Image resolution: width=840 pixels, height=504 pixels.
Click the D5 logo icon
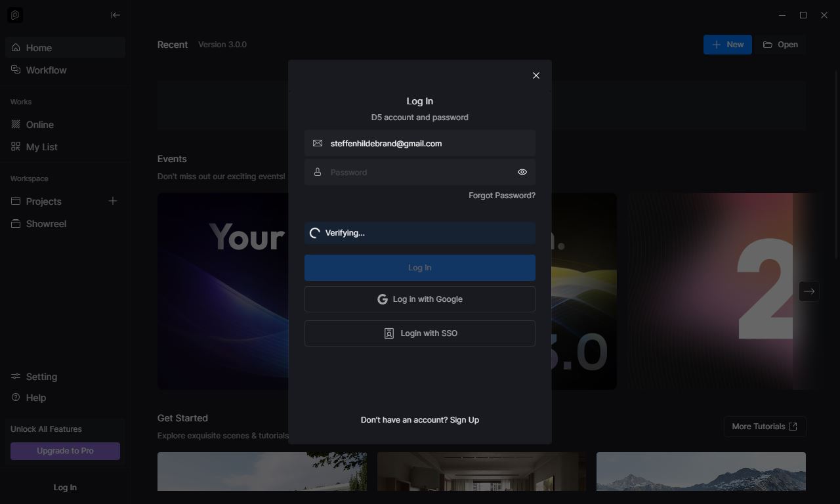coord(15,15)
